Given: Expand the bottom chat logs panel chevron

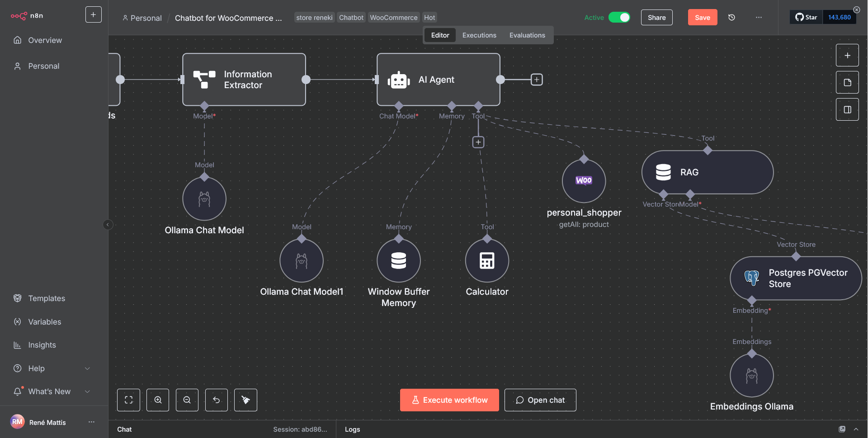Looking at the screenshot, I should 856,429.
